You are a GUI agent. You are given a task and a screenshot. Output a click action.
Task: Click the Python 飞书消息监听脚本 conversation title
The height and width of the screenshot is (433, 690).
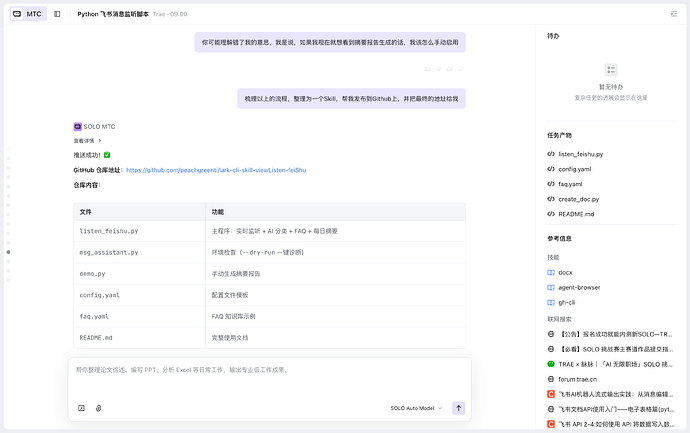(113, 14)
